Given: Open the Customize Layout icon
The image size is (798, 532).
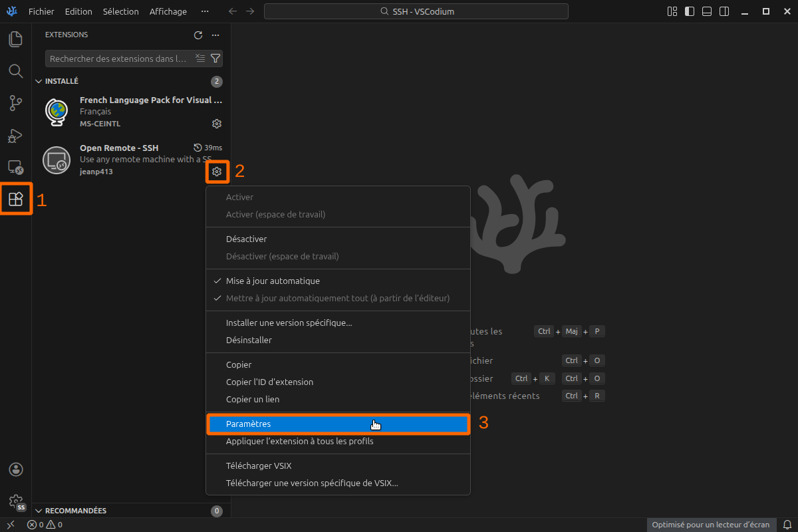Looking at the screenshot, I should 672,11.
